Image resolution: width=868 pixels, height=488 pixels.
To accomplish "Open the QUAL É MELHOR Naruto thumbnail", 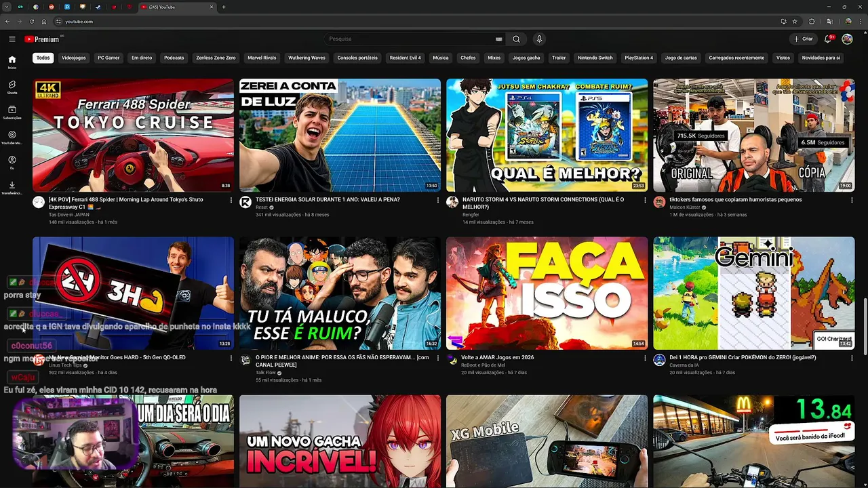I will tap(547, 135).
